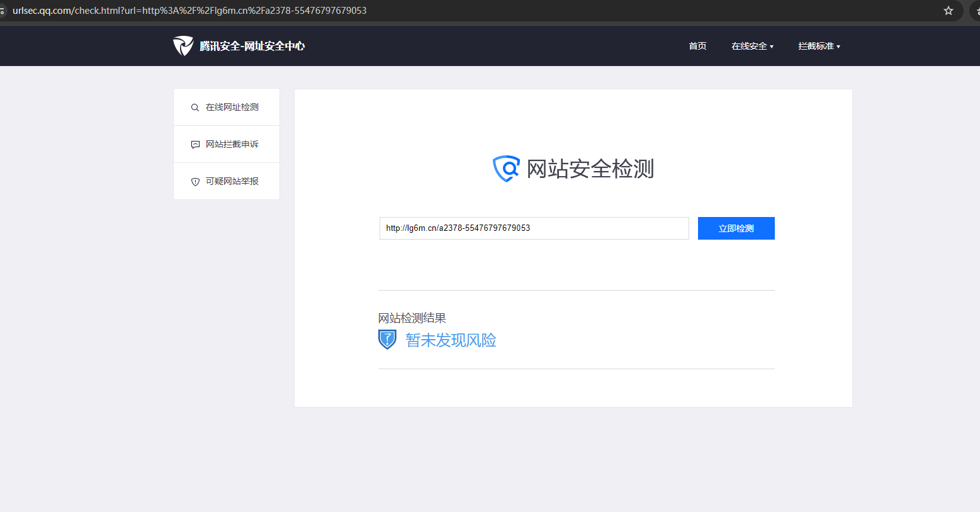The width and height of the screenshot is (980, 512).
Task: Expand the 拦截标准 dropdown menu
Action: 819,46
